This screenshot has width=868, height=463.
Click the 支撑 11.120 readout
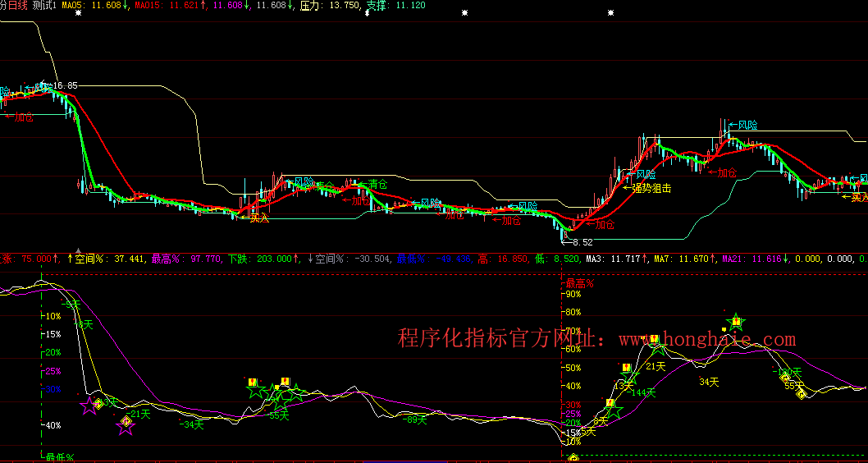(x=396, y=6)
